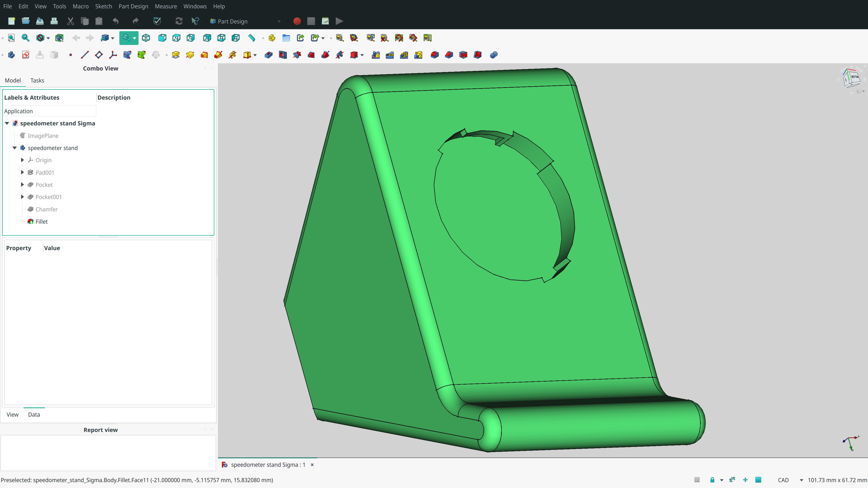Screen dimensions: 868x488
Task: Expand the Origin node
Action: click(x=22, y=160)
